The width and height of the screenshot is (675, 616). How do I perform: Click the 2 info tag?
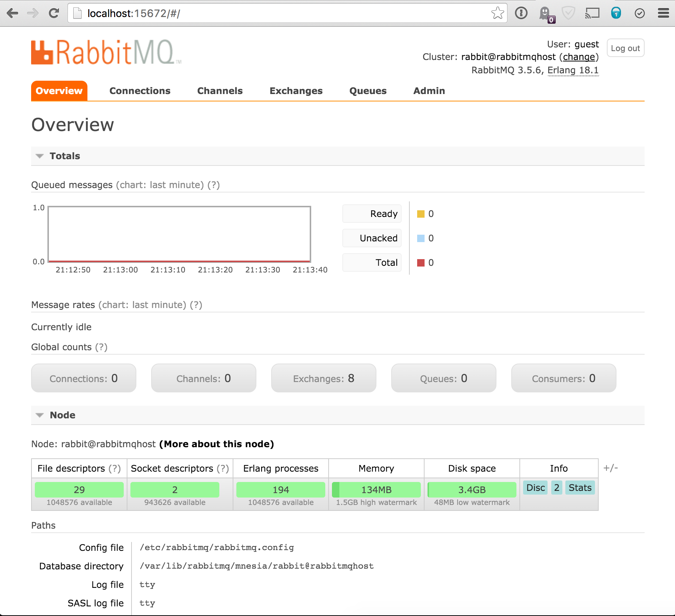pos(557,488)
